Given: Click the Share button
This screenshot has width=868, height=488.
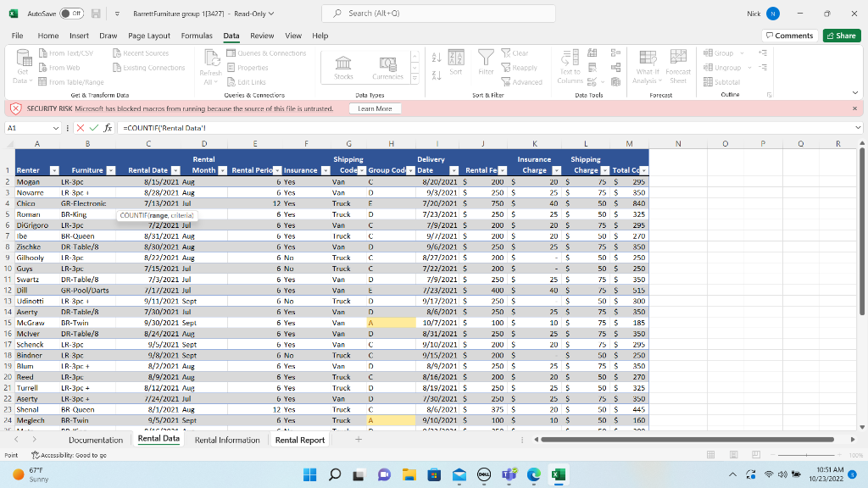Looking at the screenshot, I should tap(841, 36).
